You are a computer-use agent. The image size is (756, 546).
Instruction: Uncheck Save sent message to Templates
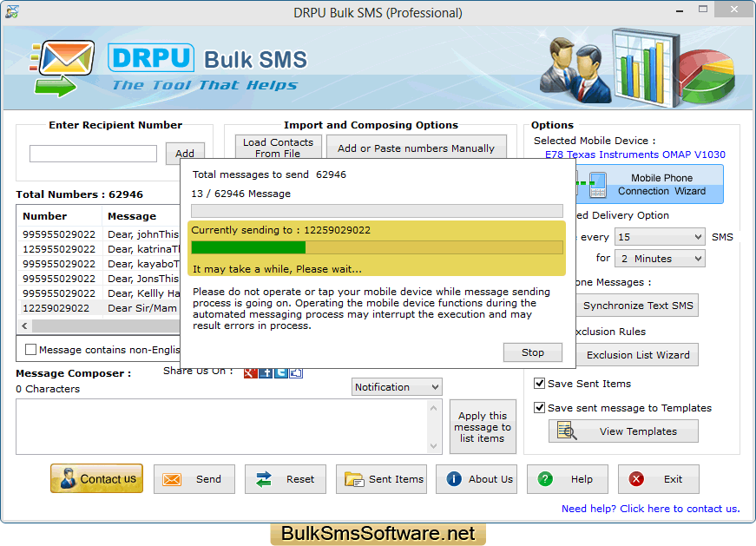tap(540, 408)
